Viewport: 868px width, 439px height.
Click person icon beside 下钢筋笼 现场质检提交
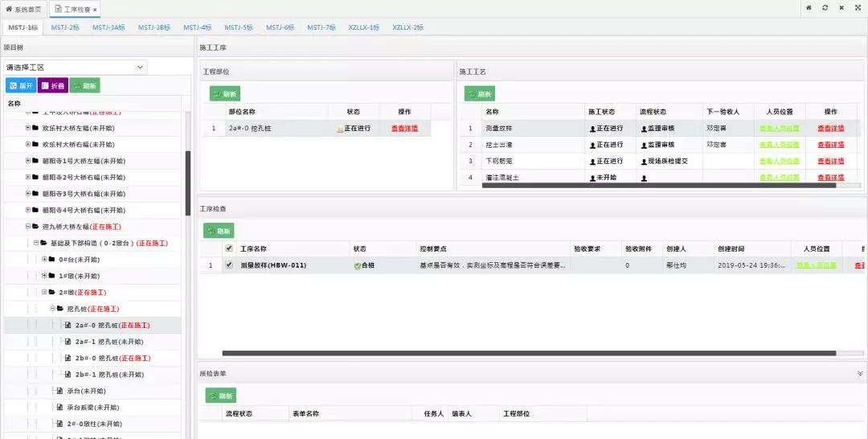[644, 162]
